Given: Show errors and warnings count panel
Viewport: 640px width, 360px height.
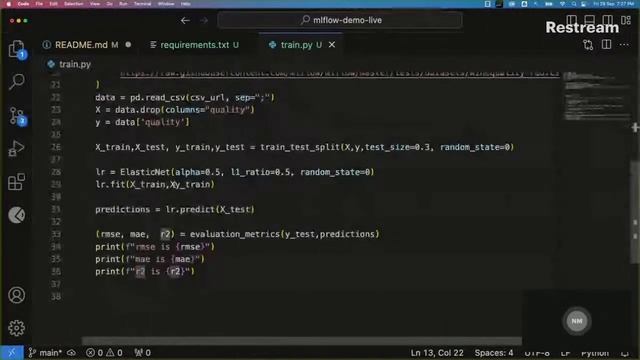Looking at the screenshot, I should (104, 353).
